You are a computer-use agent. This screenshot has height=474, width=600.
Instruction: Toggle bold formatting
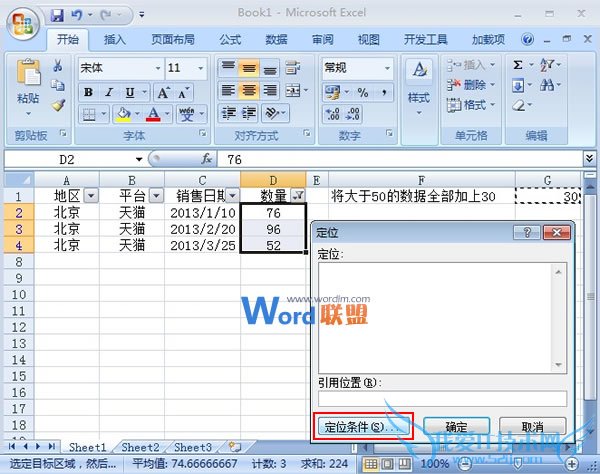(88, 92)
